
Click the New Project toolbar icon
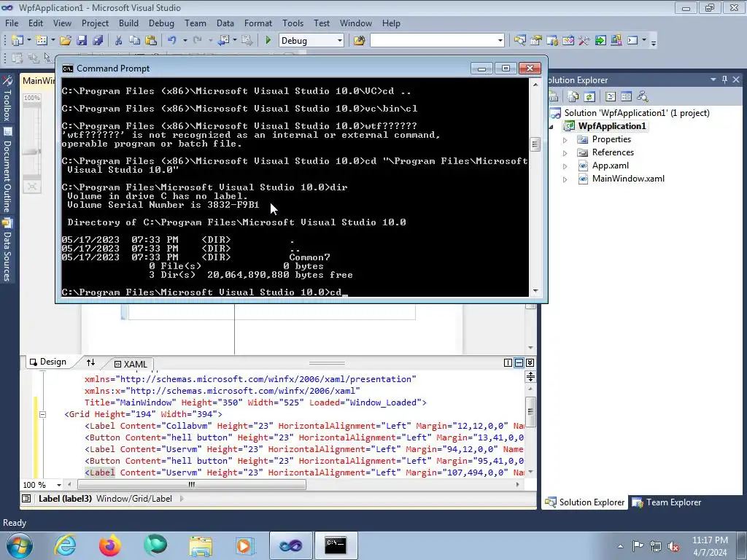coord(18,41)
